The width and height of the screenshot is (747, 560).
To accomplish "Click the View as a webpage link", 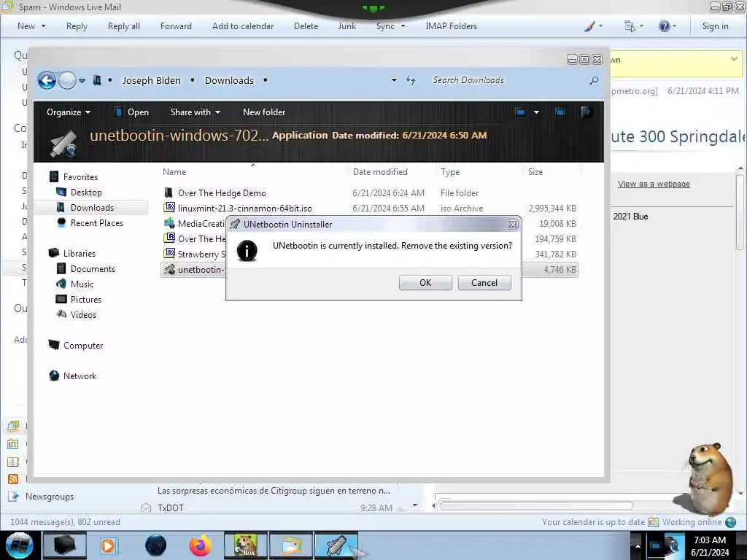I will (654, 184).
